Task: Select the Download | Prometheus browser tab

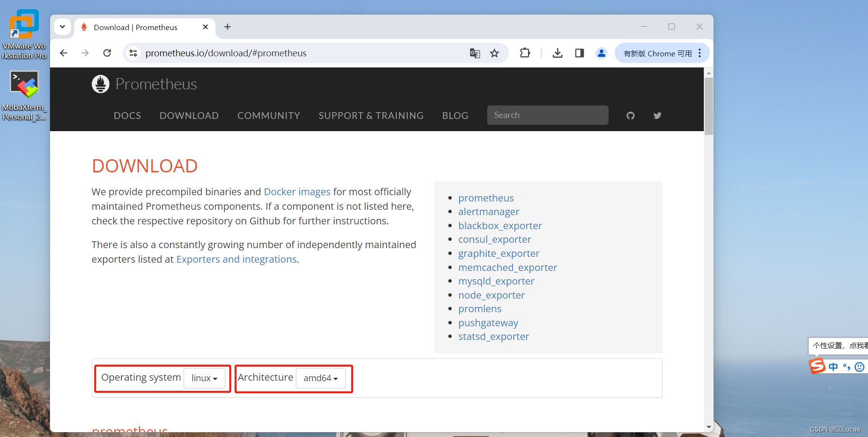Action: coord(144,27)
